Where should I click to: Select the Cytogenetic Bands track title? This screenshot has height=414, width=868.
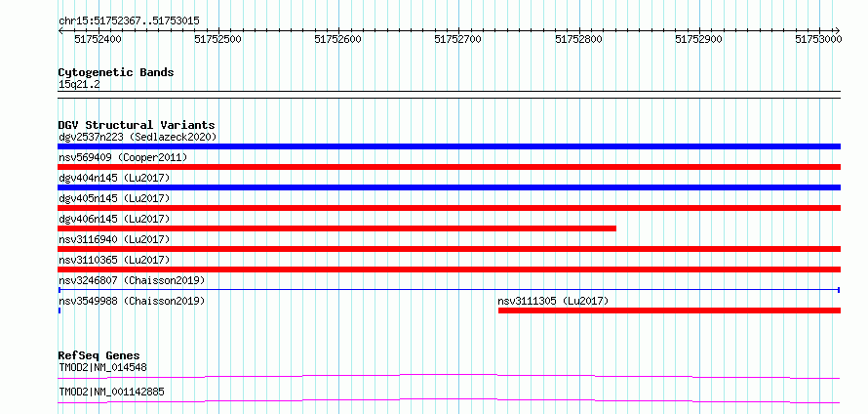[116, 72]
